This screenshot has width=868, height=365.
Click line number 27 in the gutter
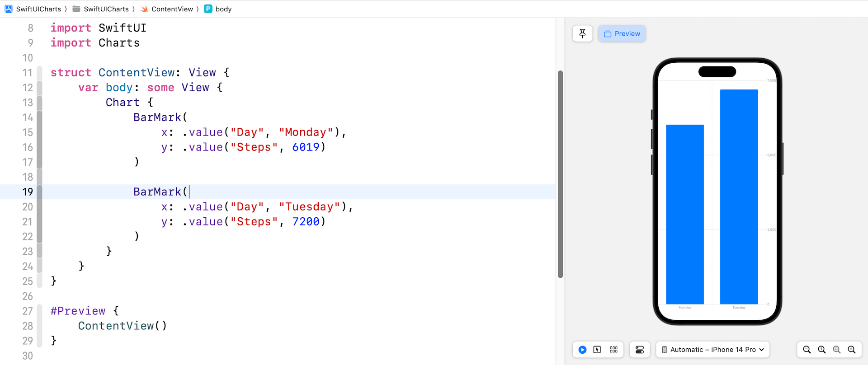[x=28, y=311]
